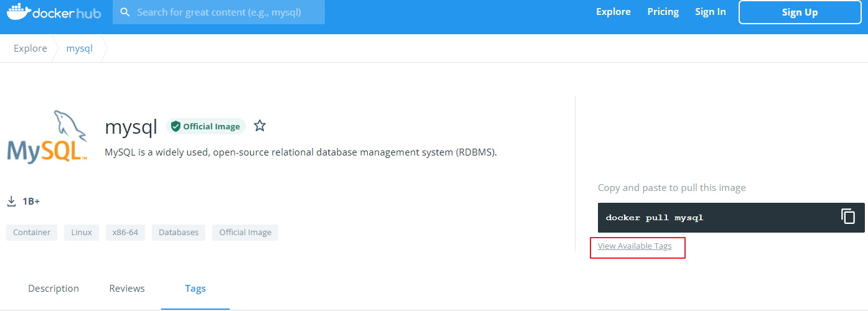868x311 pixels.
Task: Select the Container tag chip
Action: (x=32, y=233)
